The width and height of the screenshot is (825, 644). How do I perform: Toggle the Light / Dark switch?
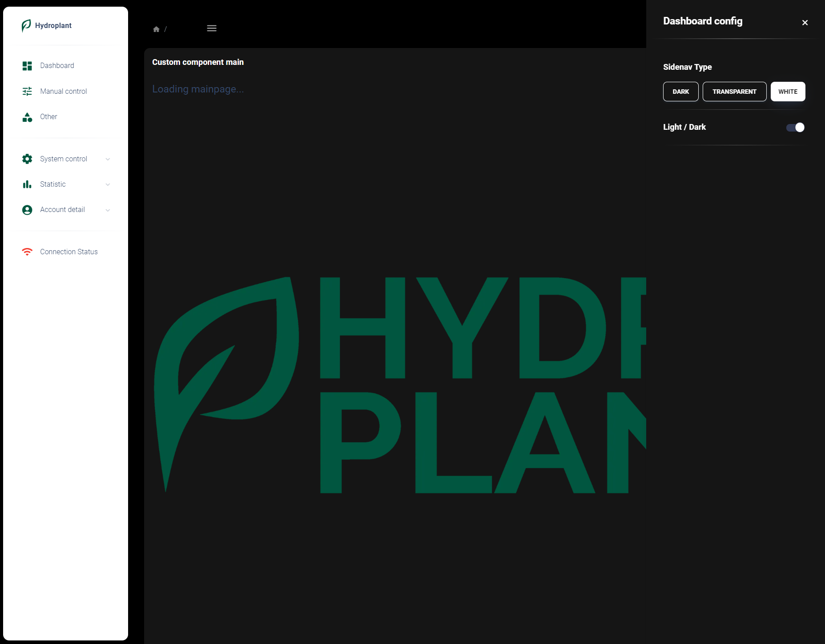(x=794, y=128)
